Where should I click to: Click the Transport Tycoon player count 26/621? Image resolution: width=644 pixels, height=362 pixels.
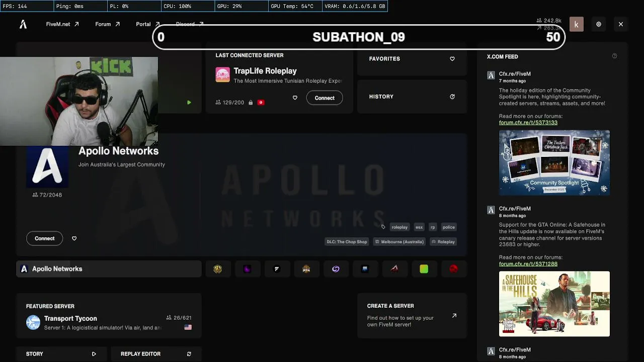tap(179, 318)
